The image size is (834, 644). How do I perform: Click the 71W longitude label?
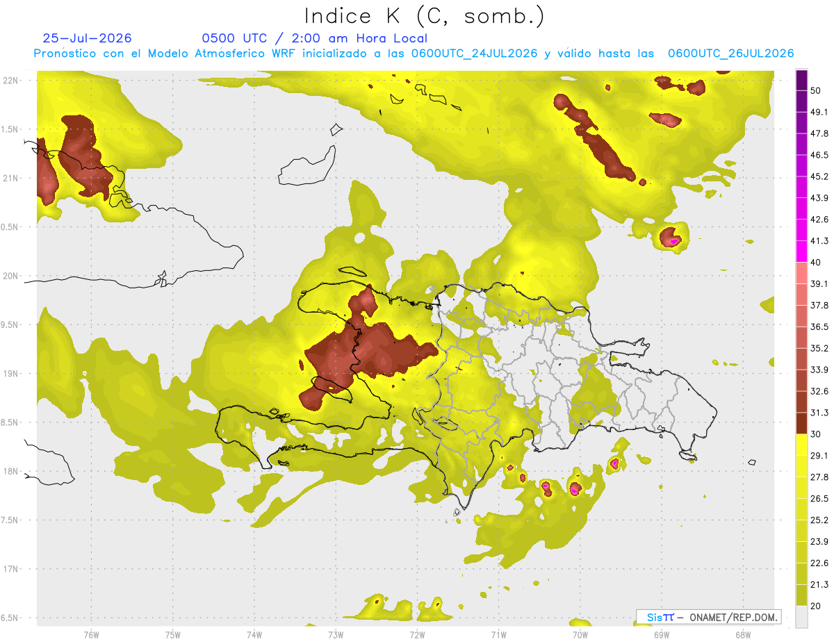[498, 635]
